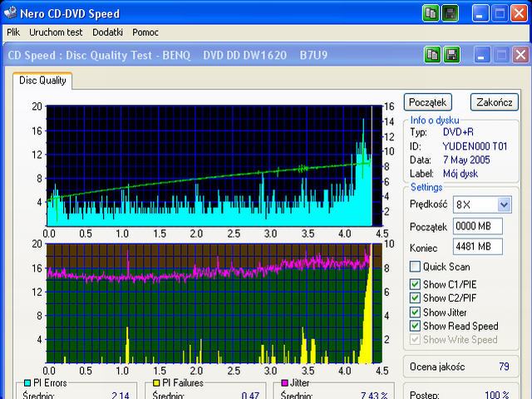
Task: Click the PI Failures average 0.47 value
Action: (x=250, y=396)
